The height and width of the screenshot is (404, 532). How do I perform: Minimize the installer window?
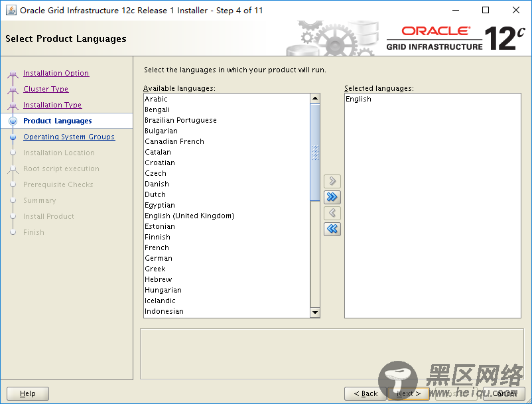(456, 10)
